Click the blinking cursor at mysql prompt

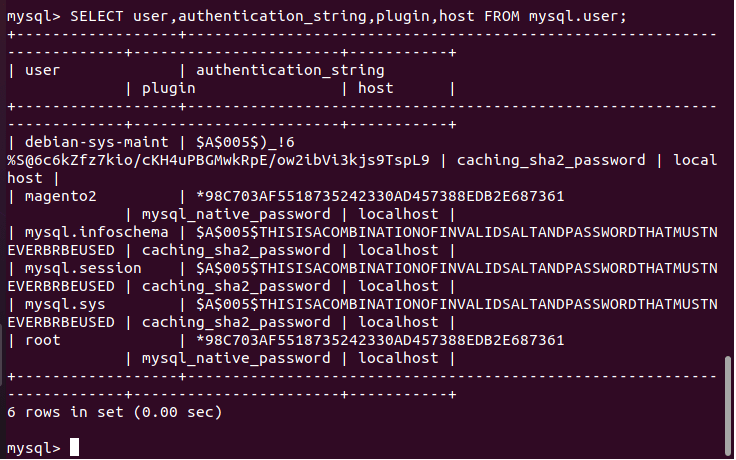click(74, 447)
